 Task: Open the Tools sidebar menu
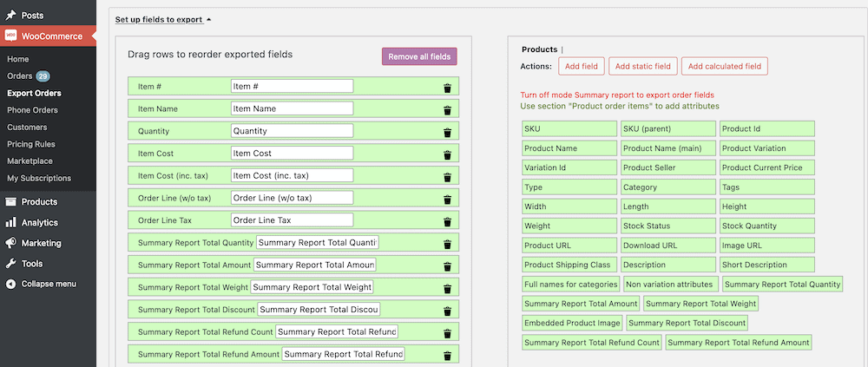click(x=32, y=264)
